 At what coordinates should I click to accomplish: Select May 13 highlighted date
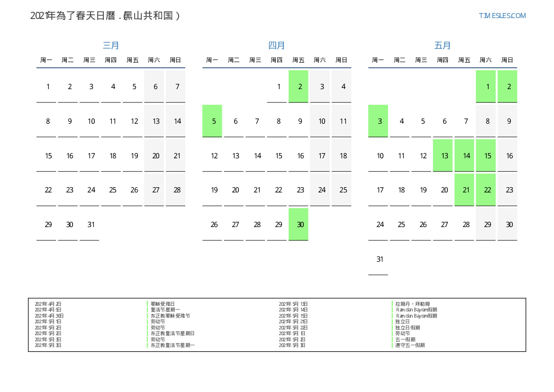443,155
